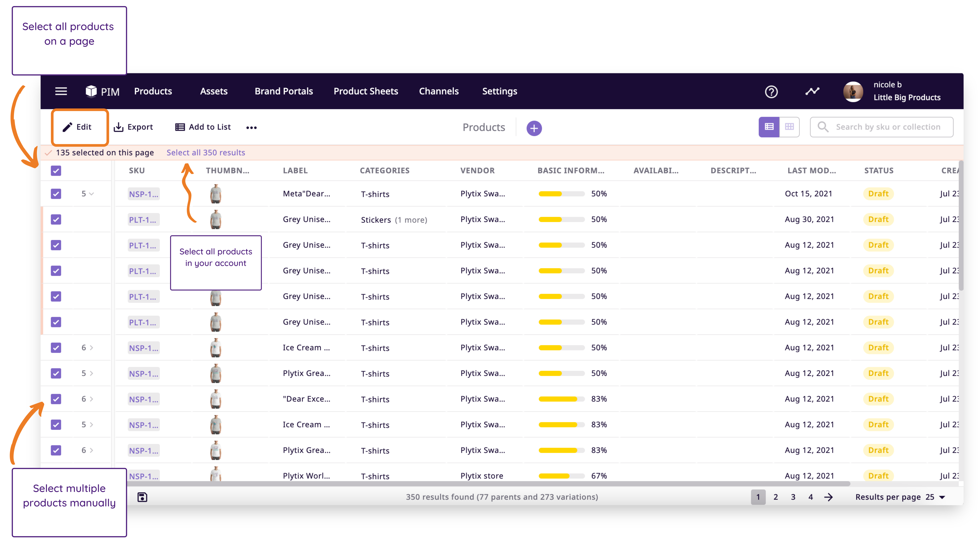Sort by the CATEGORIES column header
Screen dimensions: 980x551
(385, 171)
